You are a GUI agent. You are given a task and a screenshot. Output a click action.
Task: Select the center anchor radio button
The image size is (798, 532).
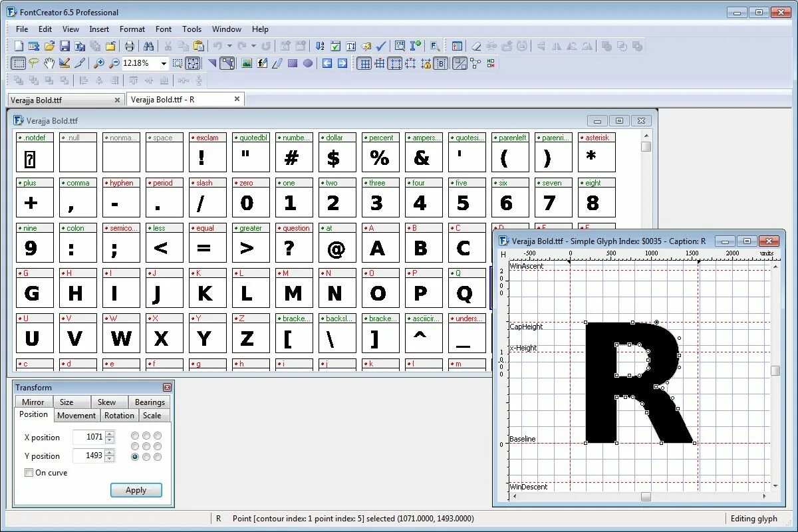[146, 446]
